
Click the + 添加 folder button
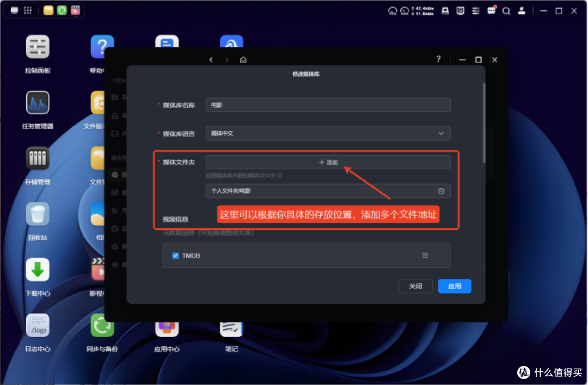(x=328, y=162)
